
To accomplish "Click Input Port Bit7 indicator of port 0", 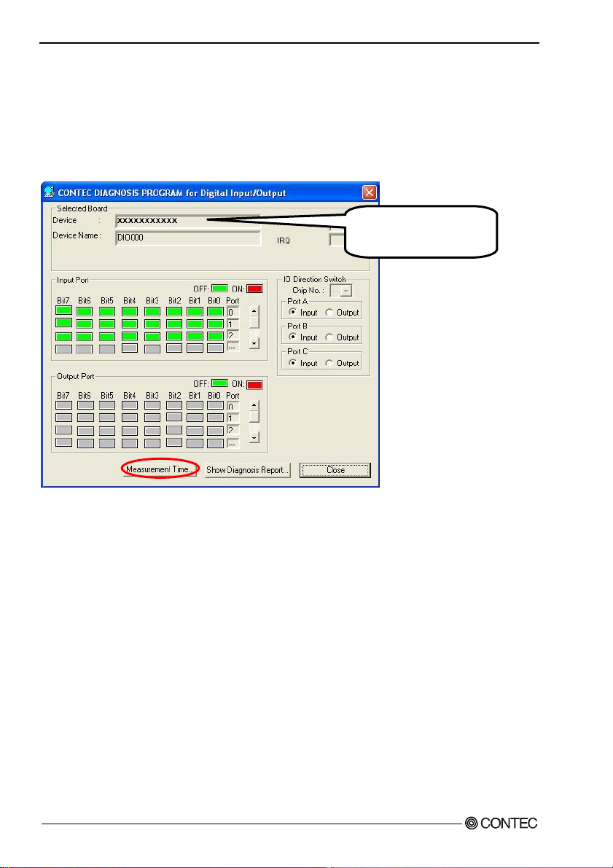I will [63, 310].
